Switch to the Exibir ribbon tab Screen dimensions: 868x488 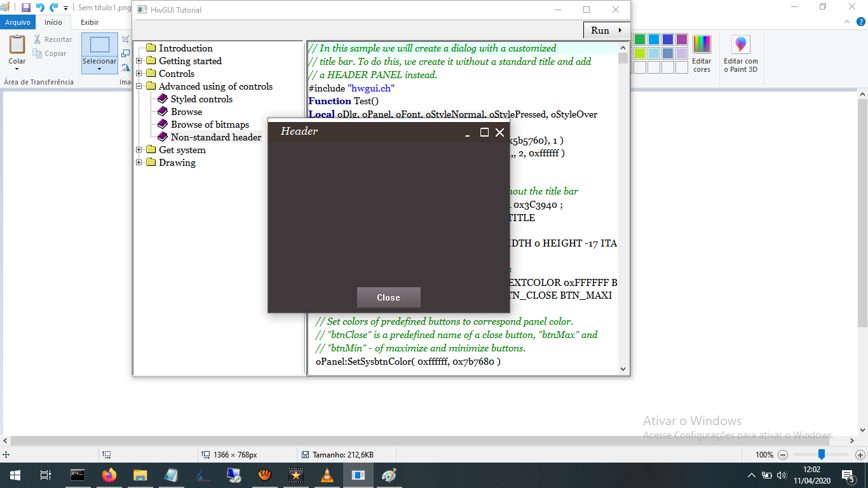[90, 22]
